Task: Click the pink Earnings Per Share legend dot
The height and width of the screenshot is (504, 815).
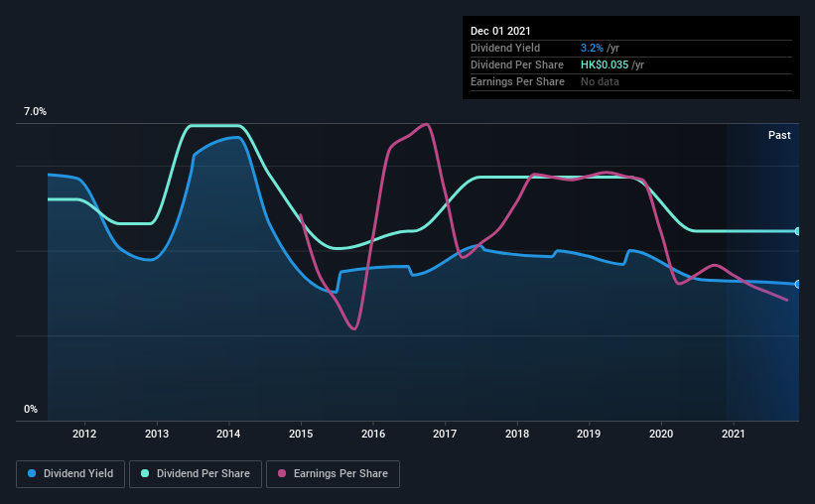Action: [282, 473]
